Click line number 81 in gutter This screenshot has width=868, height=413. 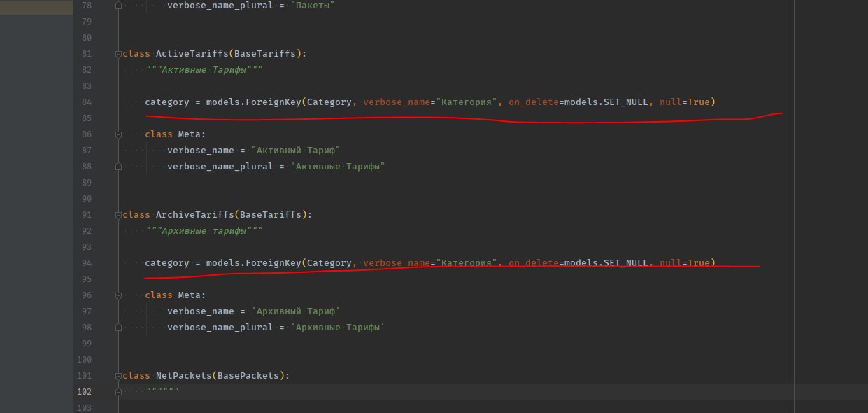[x=87, y=54]
